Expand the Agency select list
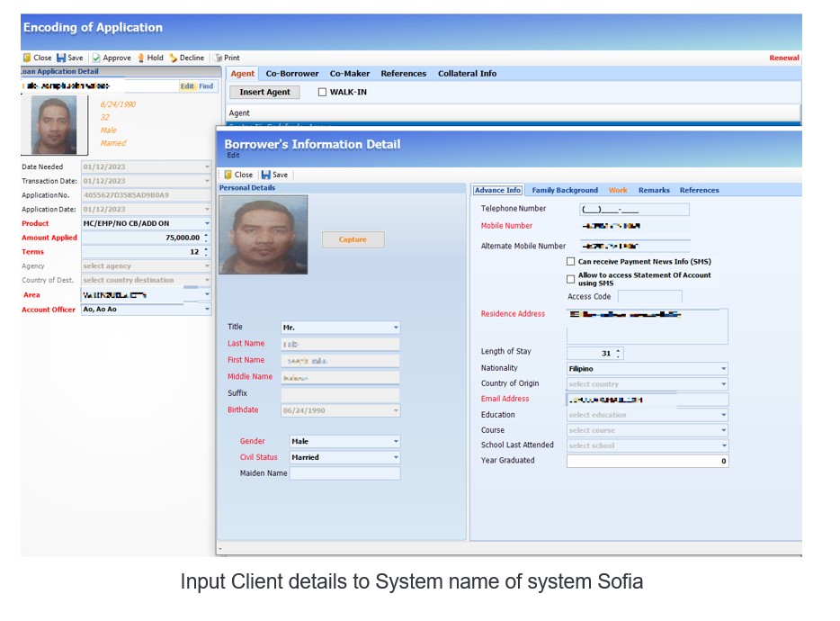Viewport: 840px width, 621px height. coord(207,266)
